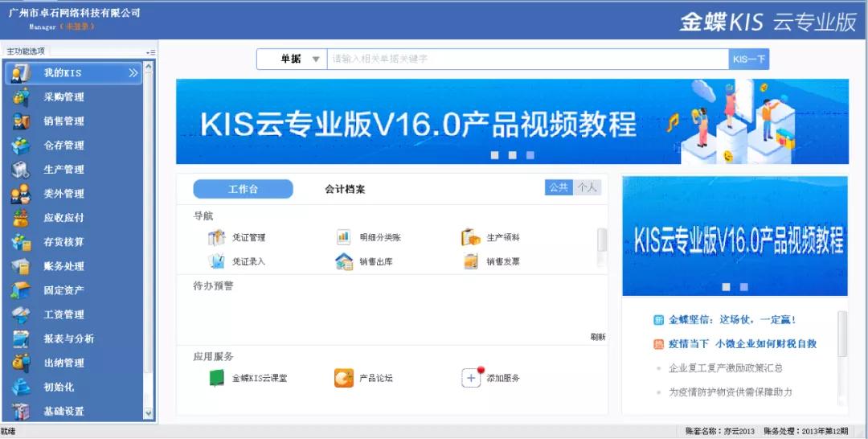The height and width of the screenshot is (439, 868).
Task: Open 主功能选项 panel options dropdown
Action: (150, 52)
